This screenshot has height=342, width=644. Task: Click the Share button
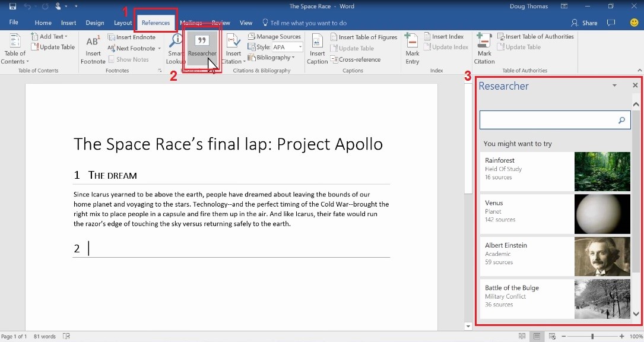tap(584, 23)
